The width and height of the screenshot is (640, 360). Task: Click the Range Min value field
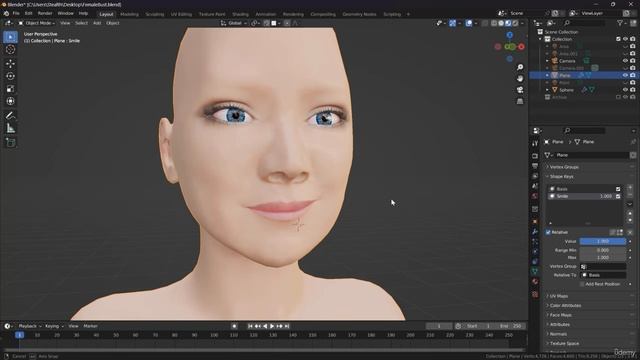pyautogui.click(x=603, y=250)
